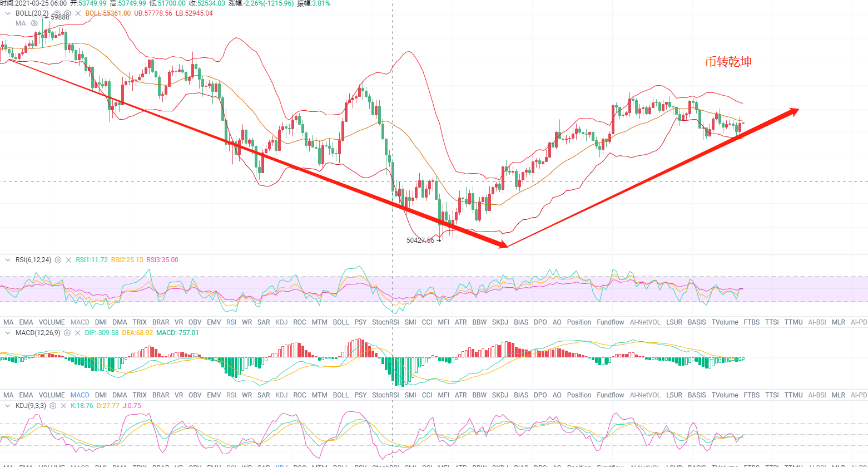868x467 pixels.
Task: Select MA tab in row under RSI chart
Action: (x=8, y=322)
